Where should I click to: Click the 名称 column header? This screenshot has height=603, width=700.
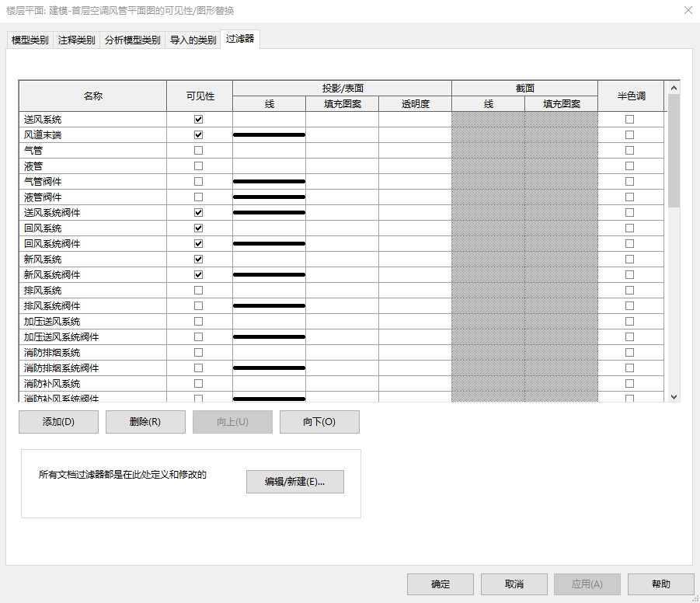[x=93, y=96]
